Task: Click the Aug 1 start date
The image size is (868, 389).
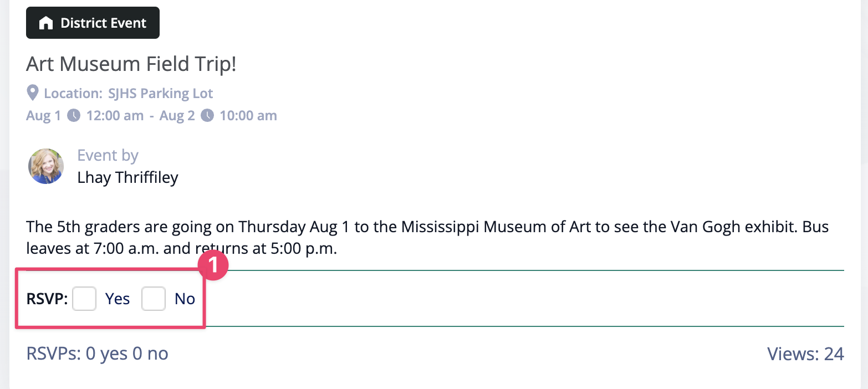Action: click(x=43, y=116)
